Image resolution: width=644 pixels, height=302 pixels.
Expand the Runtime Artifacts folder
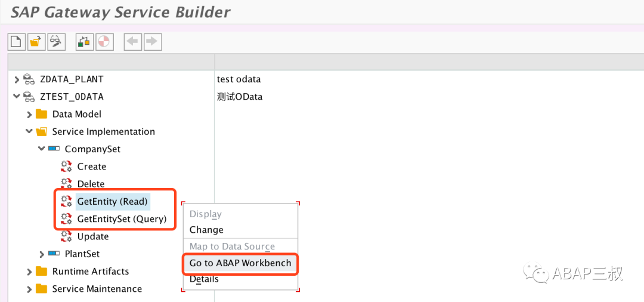[29, 272]
